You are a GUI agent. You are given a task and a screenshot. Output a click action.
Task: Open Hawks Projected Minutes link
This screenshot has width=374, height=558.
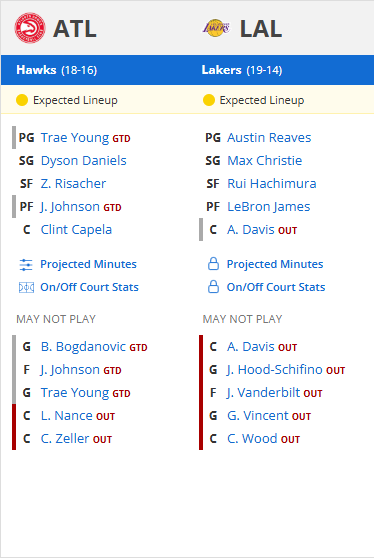pyautogui.click(x=88, y=264)
